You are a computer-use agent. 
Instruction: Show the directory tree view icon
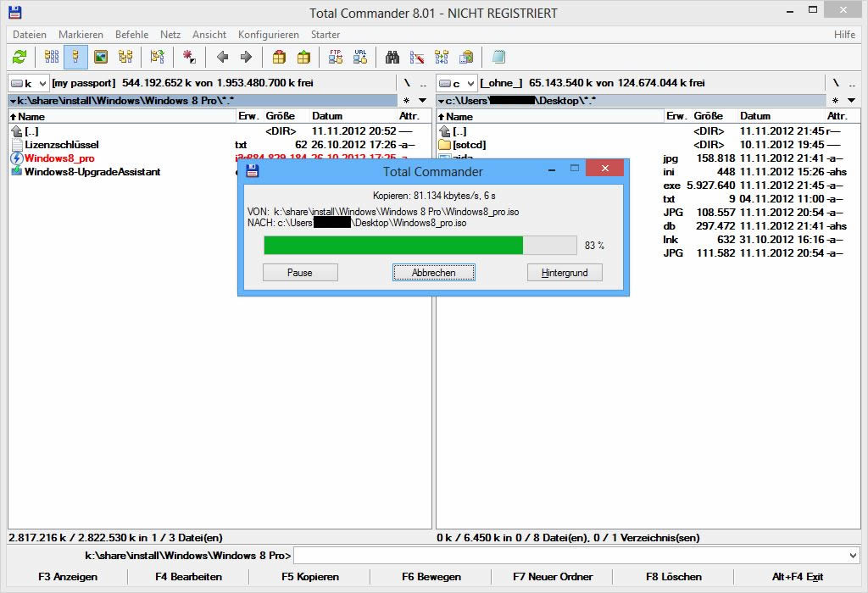(x=125, y=57)
